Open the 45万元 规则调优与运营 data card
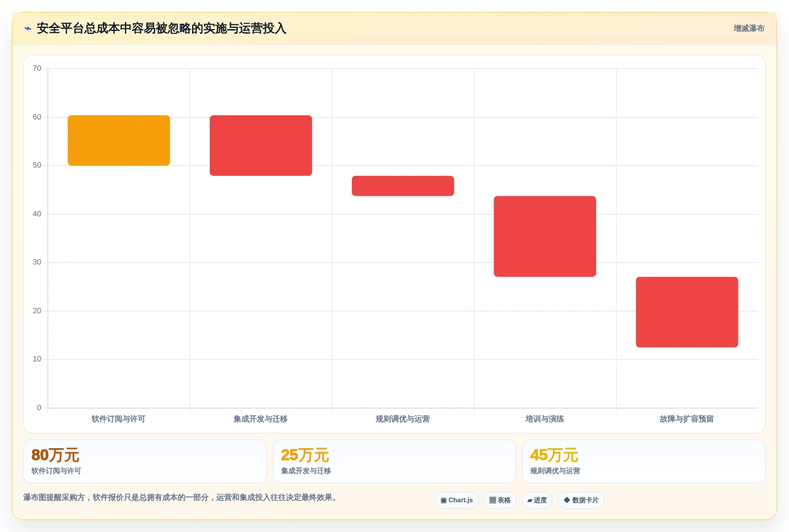Image resolution: width=789 pixels, height=532 pixels. tap(644, 461)
